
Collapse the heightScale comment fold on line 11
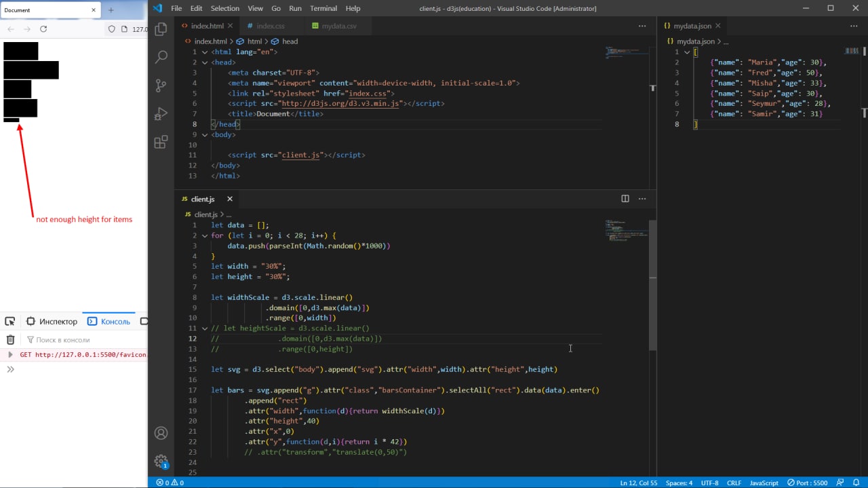(205, 329)
